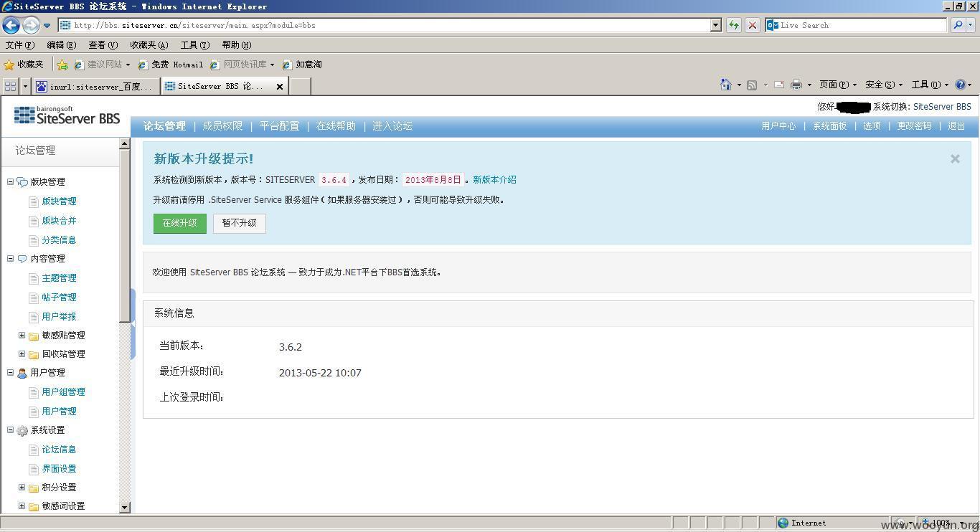The image size is (980, 532).
Task: Click the add to favorites bar icon
Action: tap(62, 65)
